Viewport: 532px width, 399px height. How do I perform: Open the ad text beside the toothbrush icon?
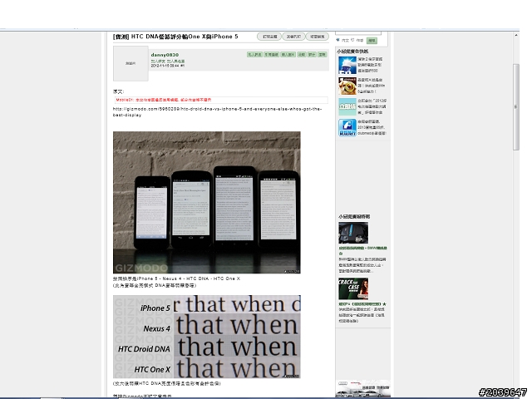coord(370,65)
